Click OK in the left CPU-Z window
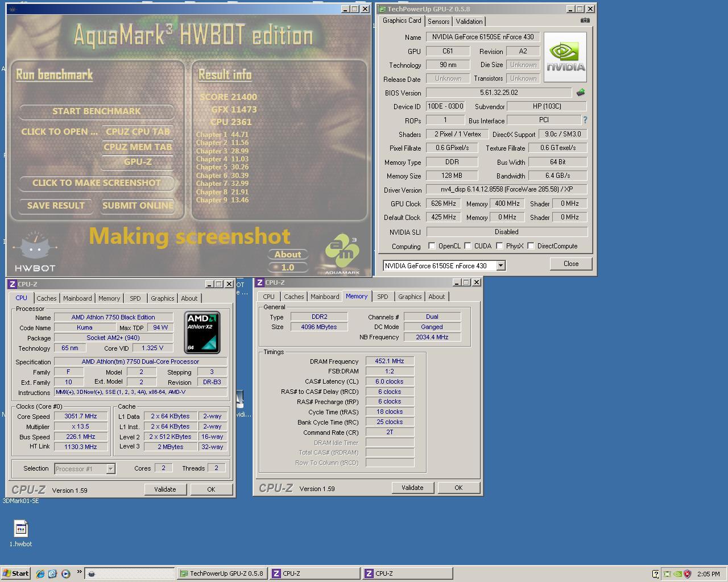 [x=211, y=489]
